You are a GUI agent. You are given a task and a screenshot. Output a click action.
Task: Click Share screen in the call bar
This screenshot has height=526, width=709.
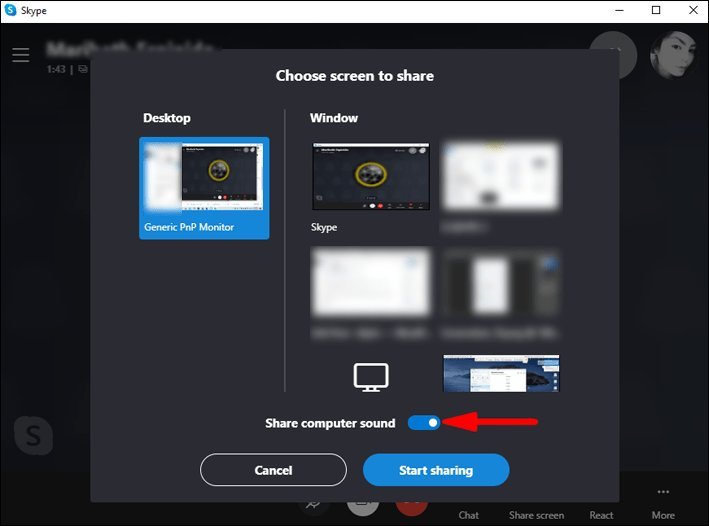pyautogui.click(x=536, y=515)
